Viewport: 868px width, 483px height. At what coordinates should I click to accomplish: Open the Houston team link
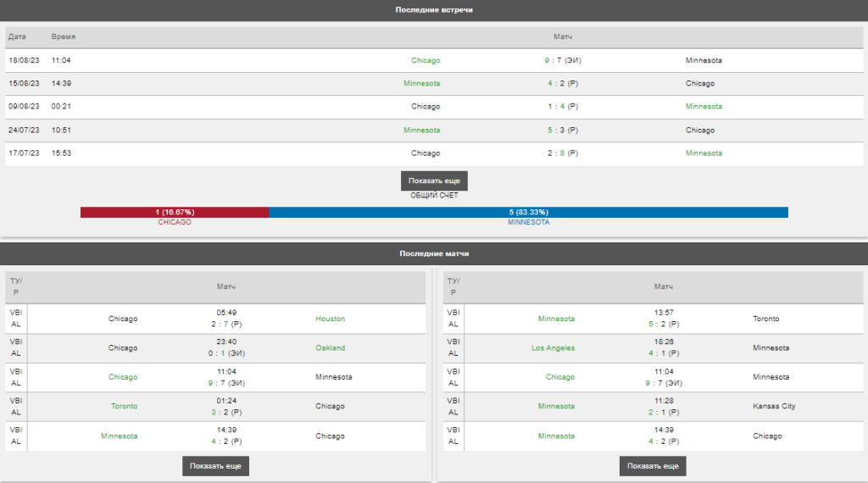click(x=330, y=319)
